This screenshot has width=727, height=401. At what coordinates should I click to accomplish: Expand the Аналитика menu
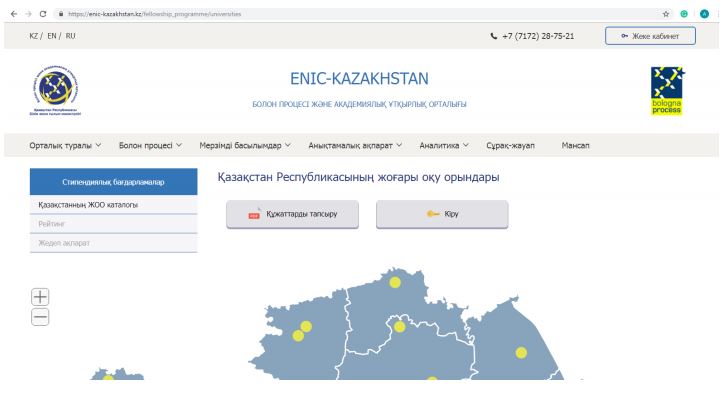click(444, 146)
